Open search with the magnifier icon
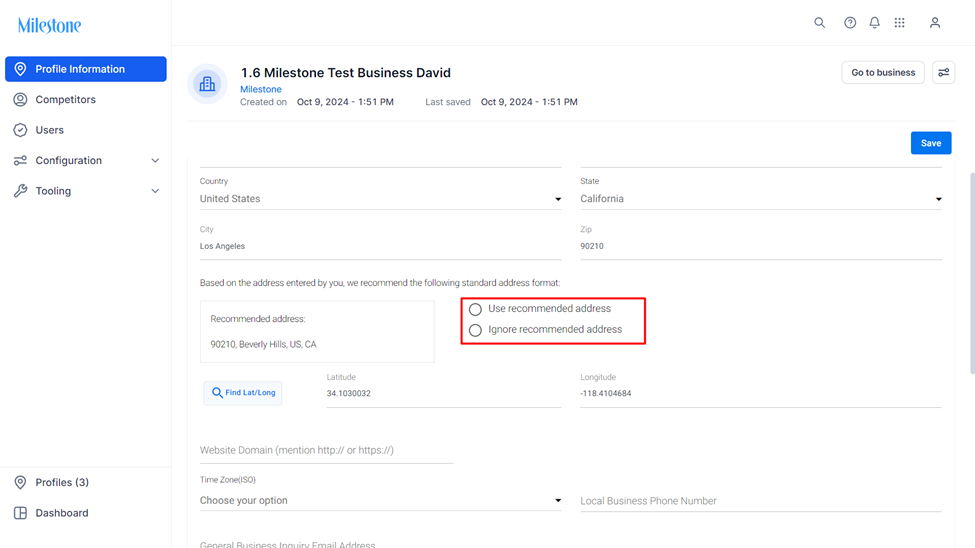 (x=820, y=23)
